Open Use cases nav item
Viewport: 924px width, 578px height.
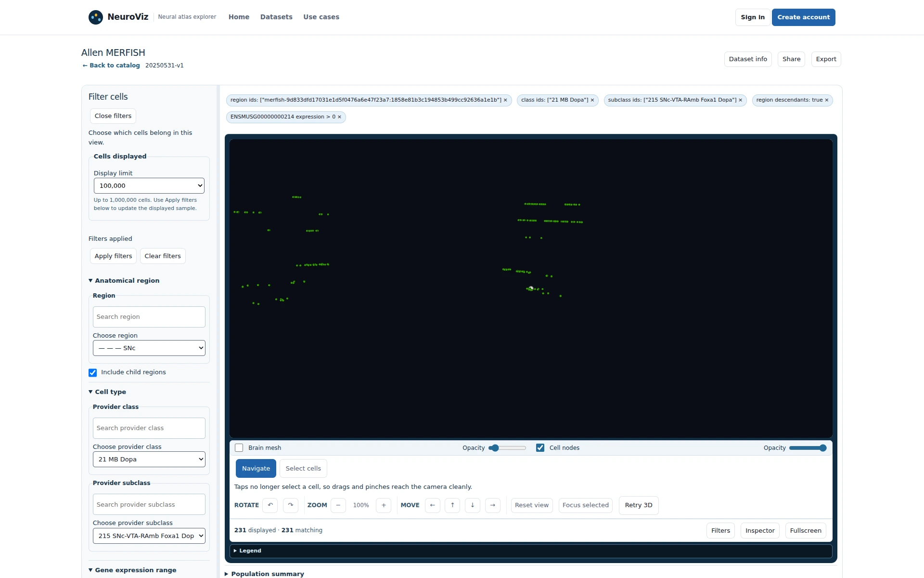[x=321, y=17]
